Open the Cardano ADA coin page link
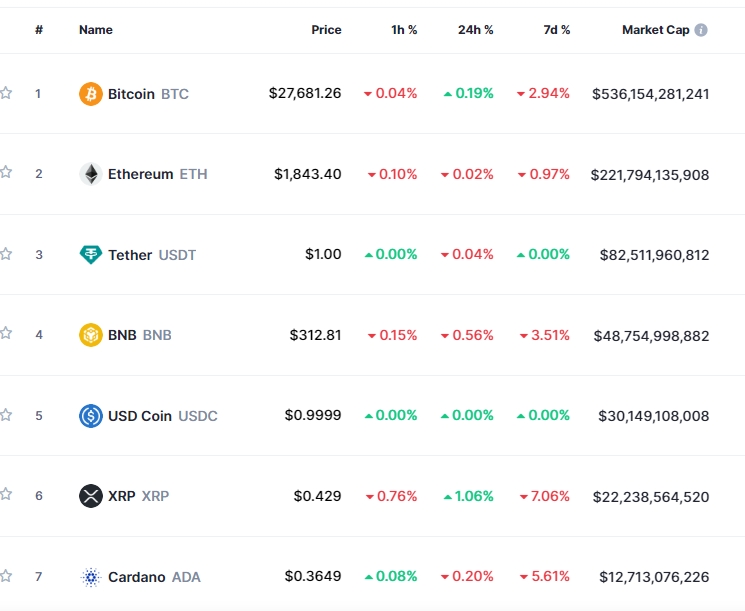Image resolution: width=745 pixels, height=611 pixels. (153, 577)
